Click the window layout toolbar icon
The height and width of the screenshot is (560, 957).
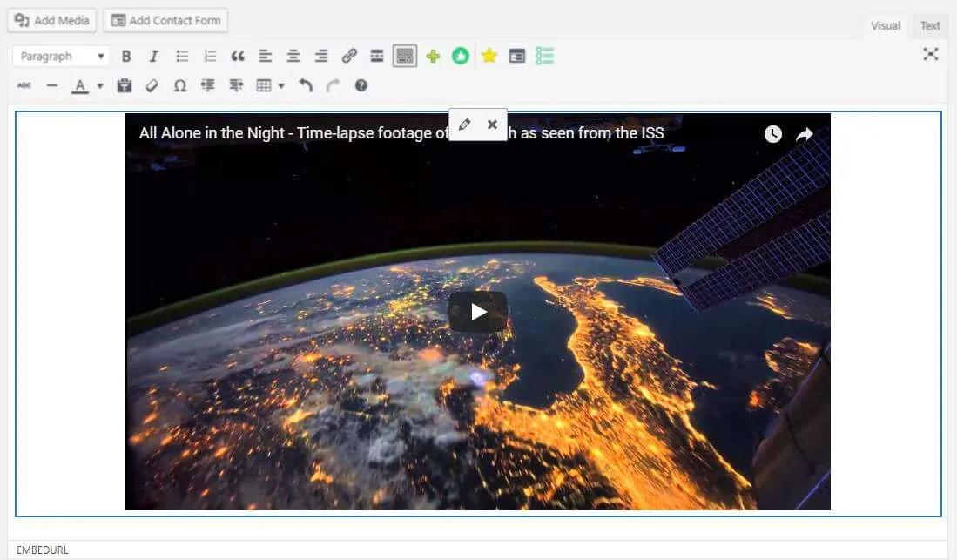pyautogui.click(x=517, y=57)
